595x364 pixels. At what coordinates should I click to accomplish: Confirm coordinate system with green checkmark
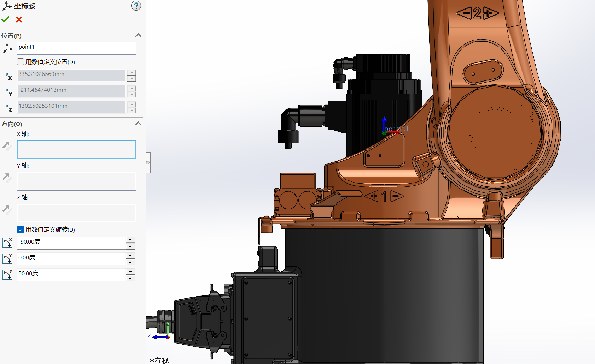pyautogui.click(x=5, y=19)
